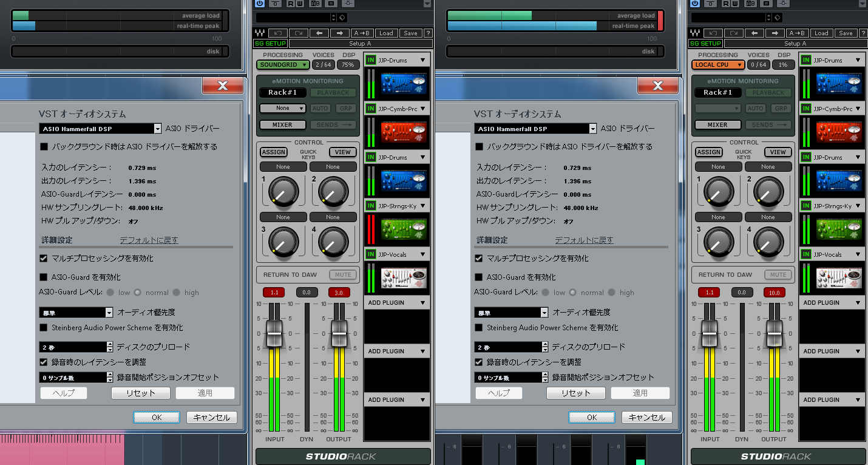
Task: Click リセット in the left VST dialog
Action: (x=141, y=393)
